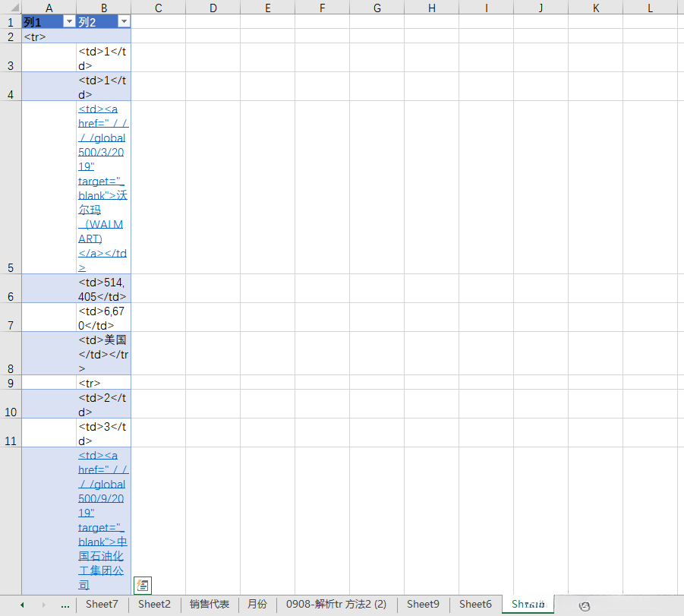
Task: Select row 4 header
Action: 11,87
